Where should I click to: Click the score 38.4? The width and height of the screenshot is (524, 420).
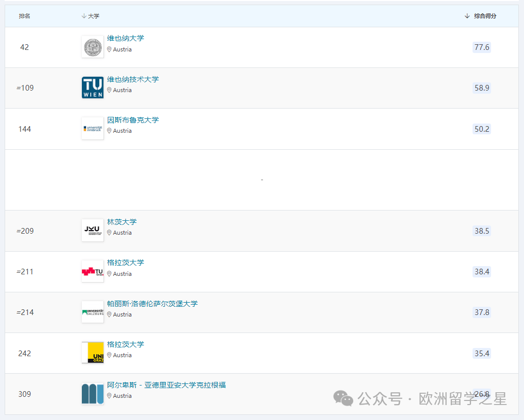[x=482, y=272]
